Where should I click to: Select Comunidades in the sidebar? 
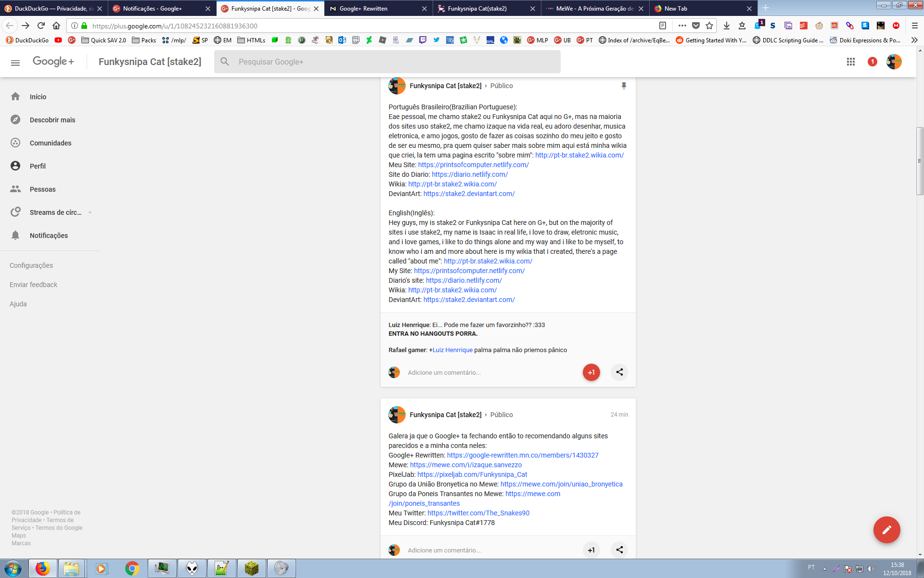(50, 143)
